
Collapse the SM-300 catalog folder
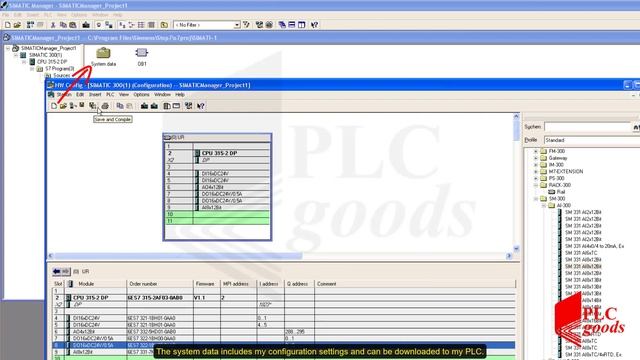coord(536,199)
